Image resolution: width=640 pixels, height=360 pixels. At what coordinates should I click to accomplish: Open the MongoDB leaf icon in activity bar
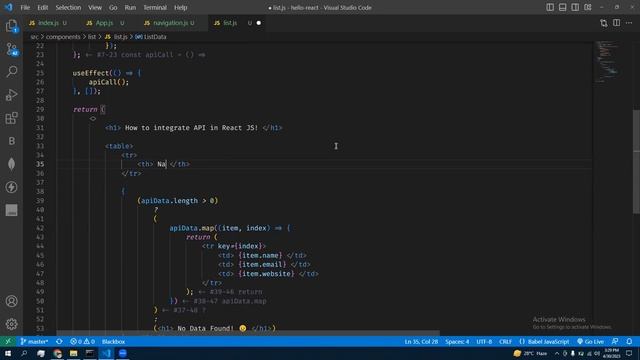click(11, 164)
